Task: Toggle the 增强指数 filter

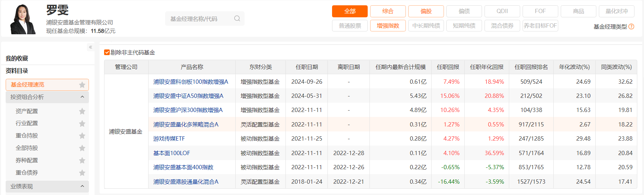Action: (388, 26)
